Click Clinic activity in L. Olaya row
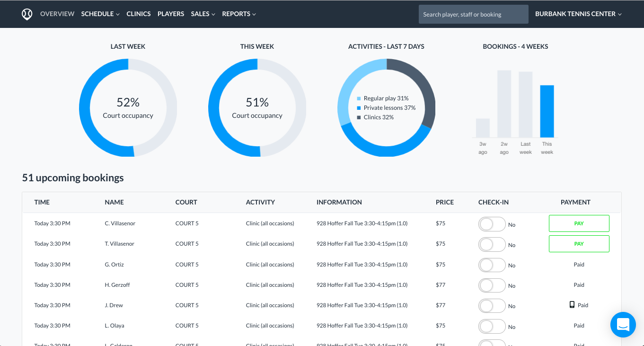Screen dimensions: 644x346 [270, 325]
